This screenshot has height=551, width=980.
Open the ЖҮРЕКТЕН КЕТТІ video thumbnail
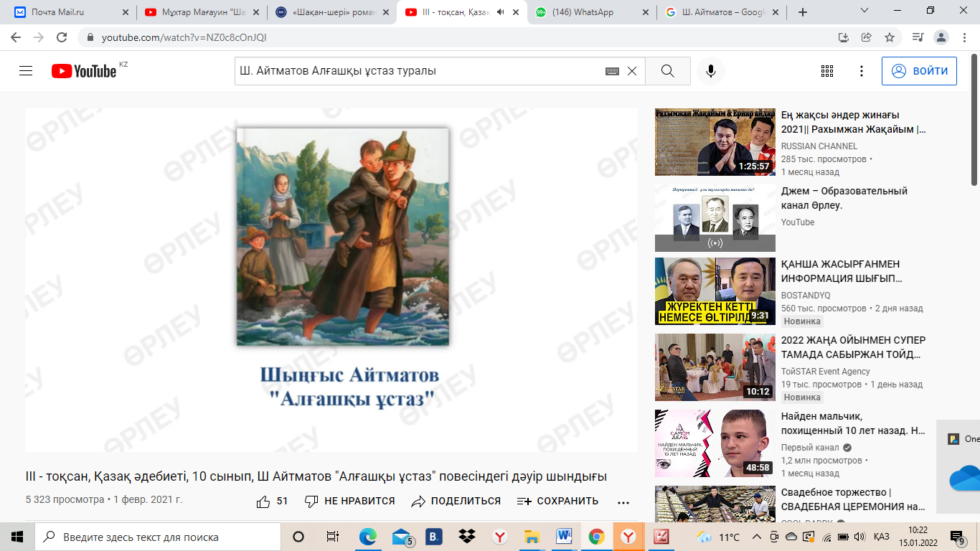[715, 291]
